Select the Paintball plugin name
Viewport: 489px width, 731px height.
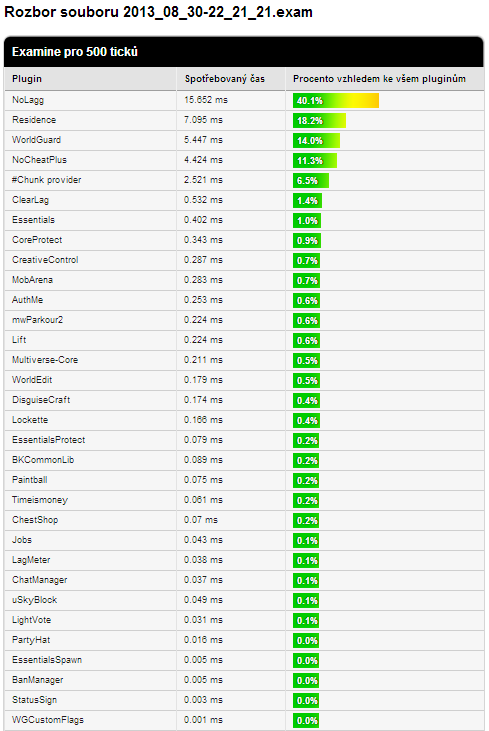pos(30,480)
